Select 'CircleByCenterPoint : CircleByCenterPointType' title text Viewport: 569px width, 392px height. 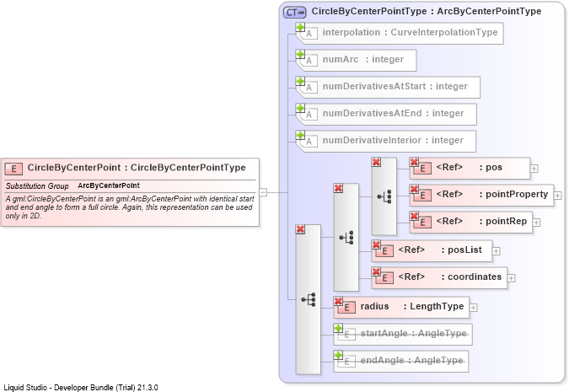(137, 168)
